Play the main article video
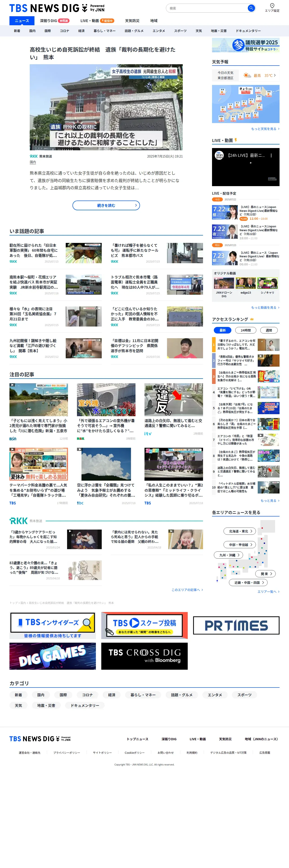Image resolution: width=289 pixels, height=868 pixels. (x=106, y=107)
